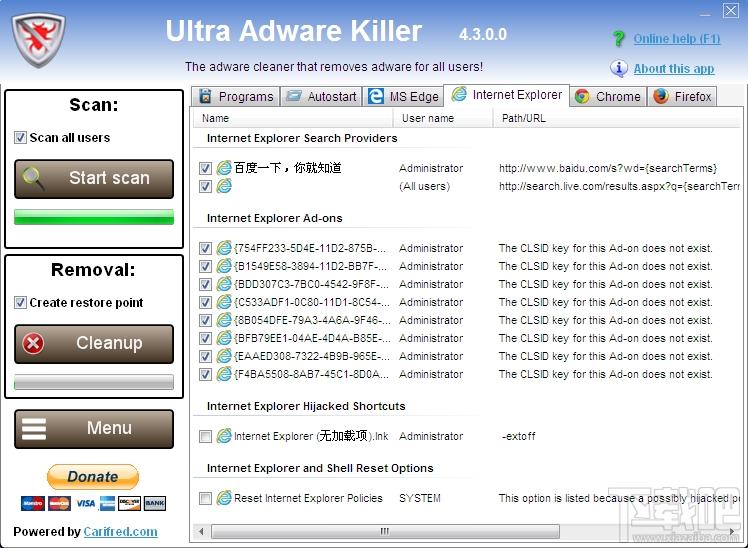
Task: Click the magnifier icon on Start scan
Action: point(33,178)
